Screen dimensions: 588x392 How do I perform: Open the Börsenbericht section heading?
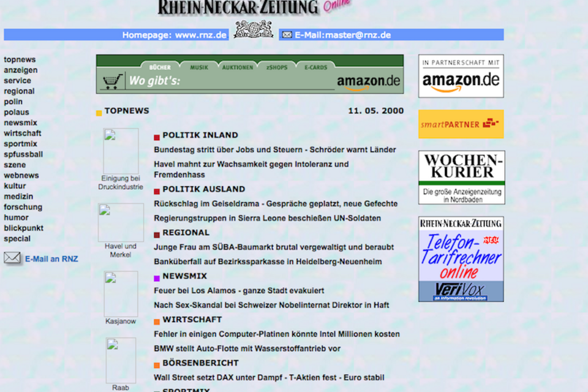click(x=201, y=363)
